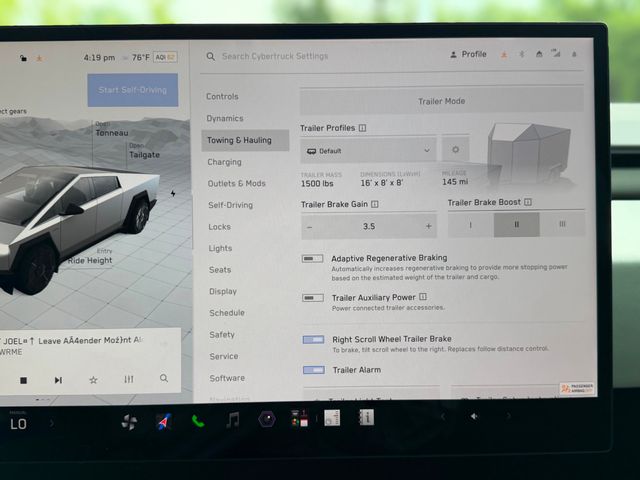Screen dimensions: 640x480
Task: Tap the media player search icon
Action: 164,378
